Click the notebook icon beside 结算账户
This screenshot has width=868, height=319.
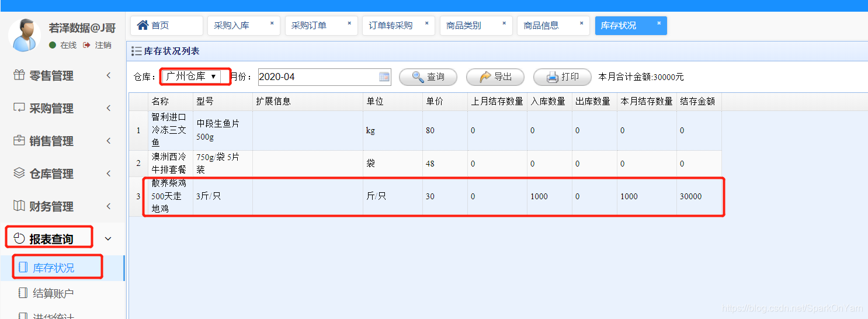[23, 293]
